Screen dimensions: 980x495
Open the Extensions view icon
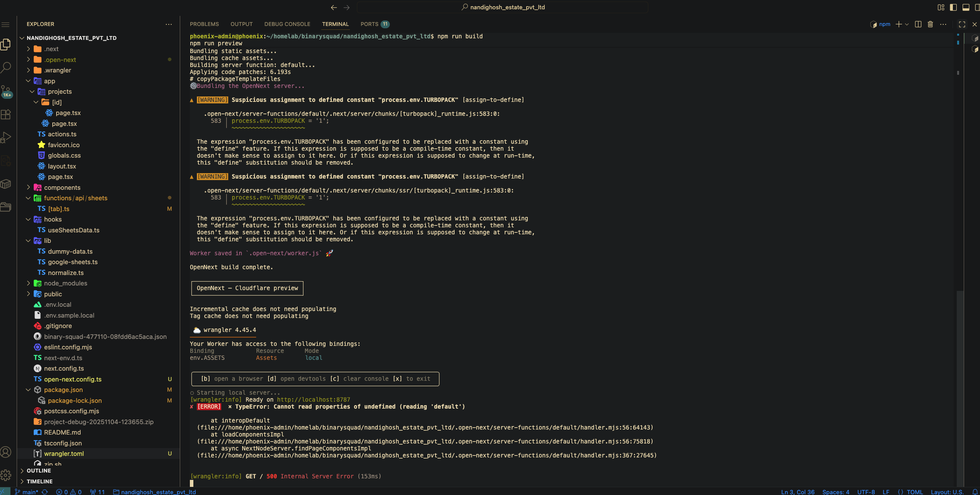6,114
